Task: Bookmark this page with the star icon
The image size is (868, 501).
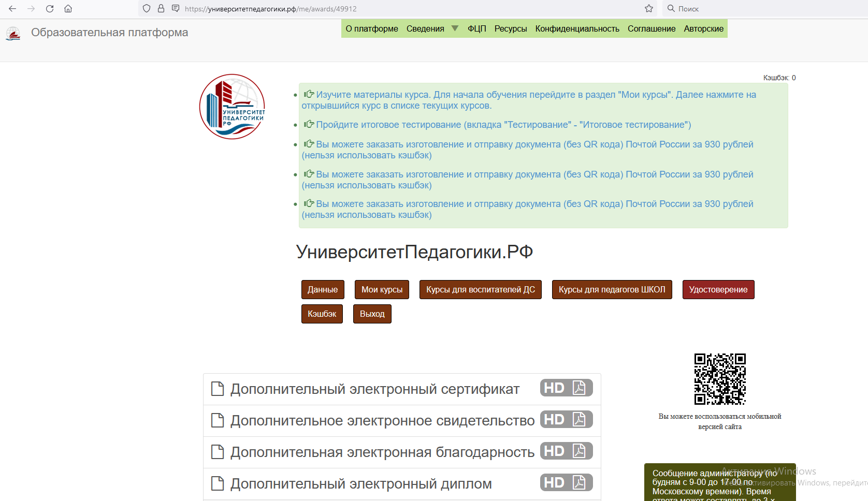Action: coord(649,8)
